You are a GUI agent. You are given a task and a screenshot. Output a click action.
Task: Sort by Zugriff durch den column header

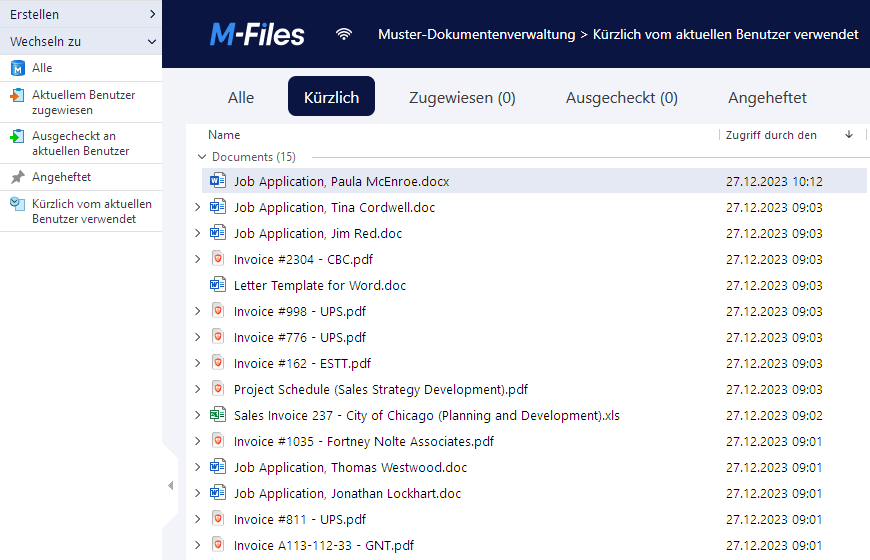(x=771, y=135)
